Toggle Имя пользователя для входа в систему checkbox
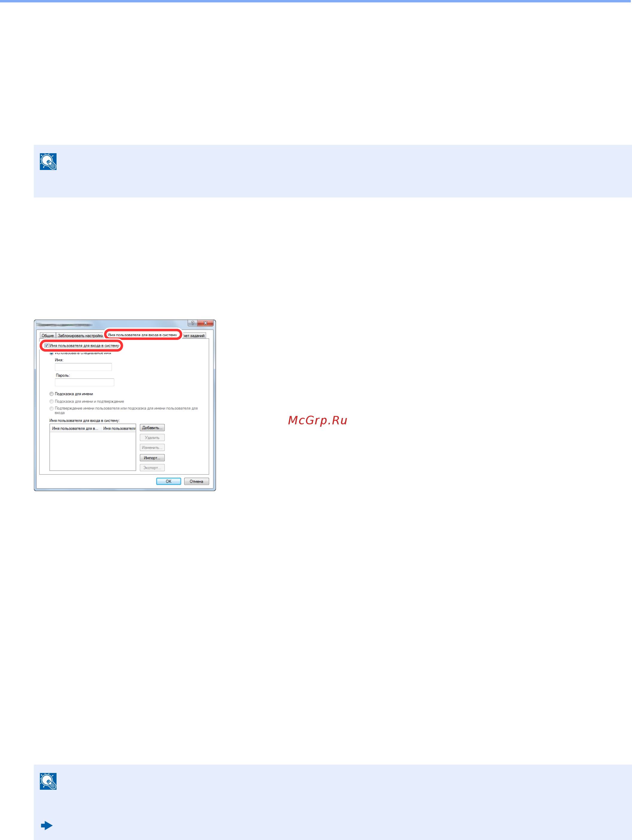 click(x=47, y=346)
